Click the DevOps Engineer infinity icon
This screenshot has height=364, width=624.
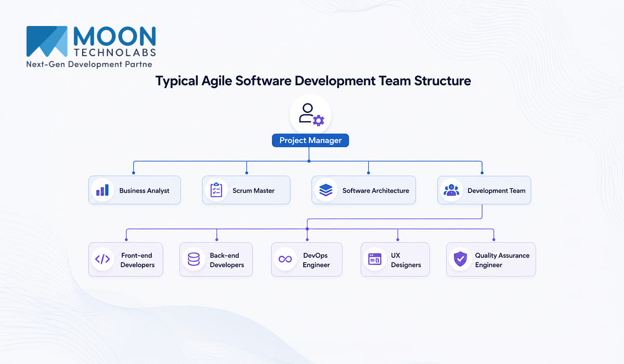[284, 259]
